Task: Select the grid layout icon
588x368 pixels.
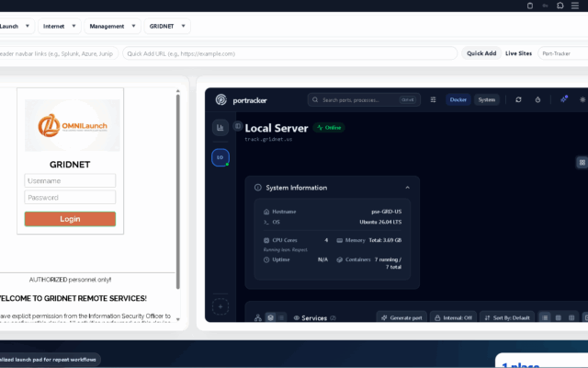Action: [x=559, y=317]
